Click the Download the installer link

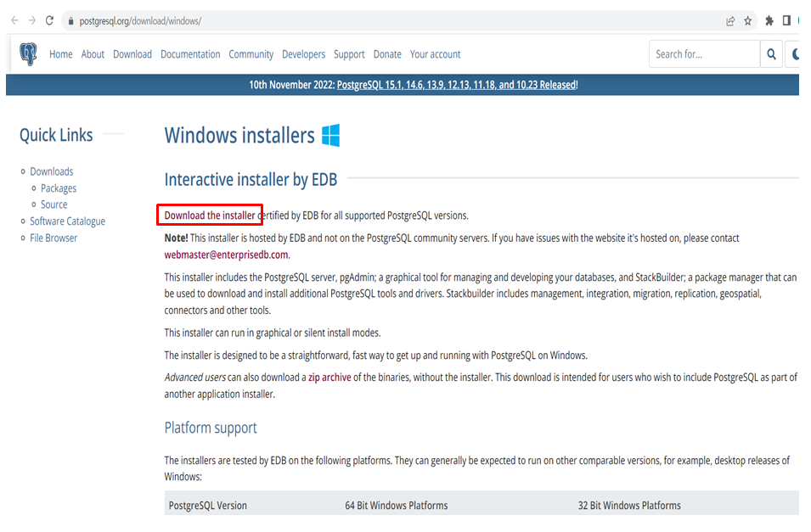(x=210, y=215)
